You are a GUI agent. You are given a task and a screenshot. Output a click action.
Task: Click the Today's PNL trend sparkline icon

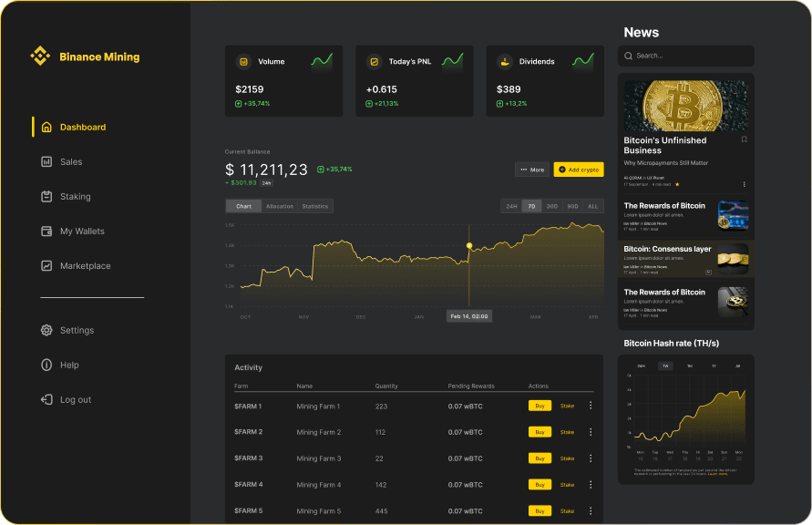tap(453, 62)
